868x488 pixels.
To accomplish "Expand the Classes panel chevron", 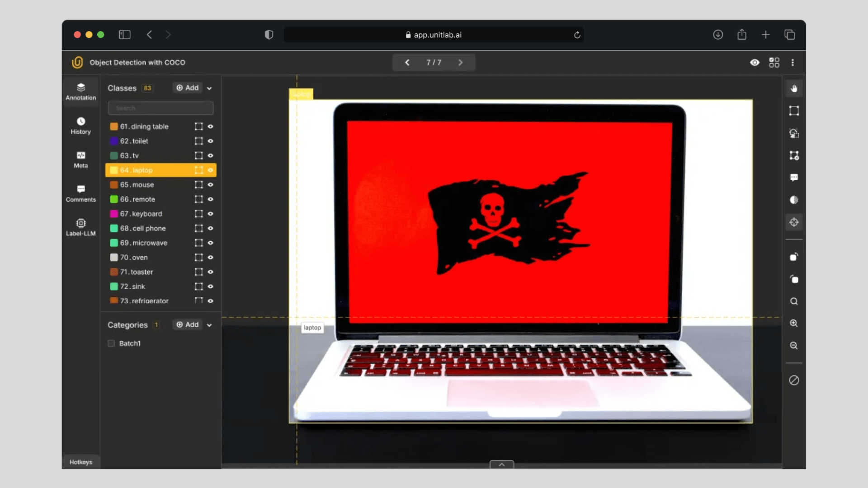I will coord(209,89).
